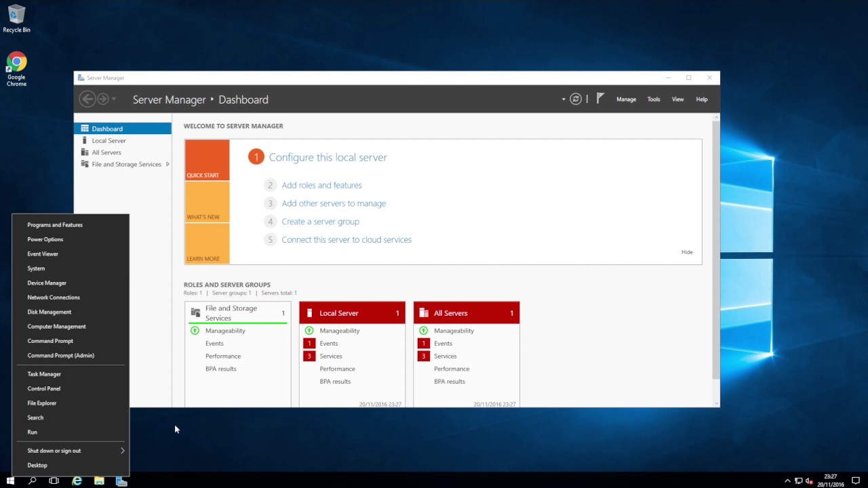Open the Manage menu
Image resolution: width=868 pixels, height=488 pixels.
(626, 99)
